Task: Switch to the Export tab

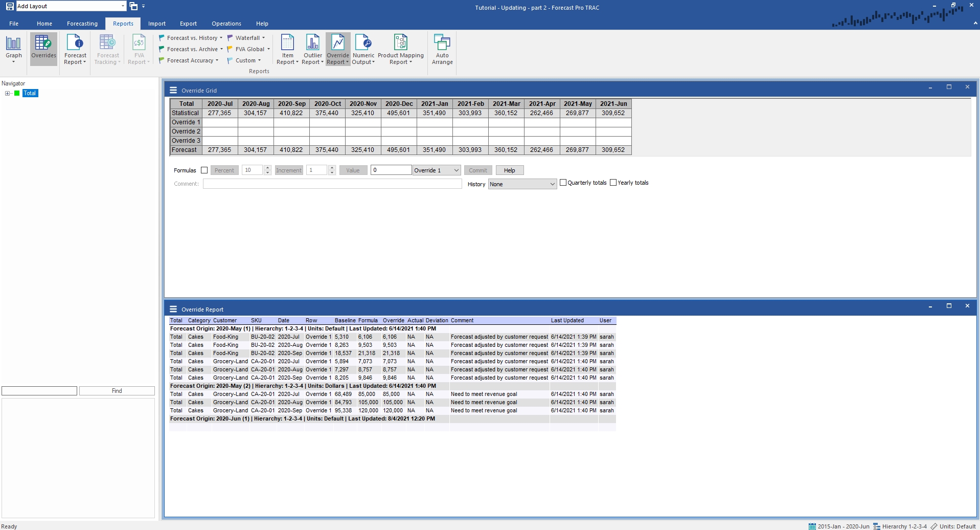Action: (188, 24)
